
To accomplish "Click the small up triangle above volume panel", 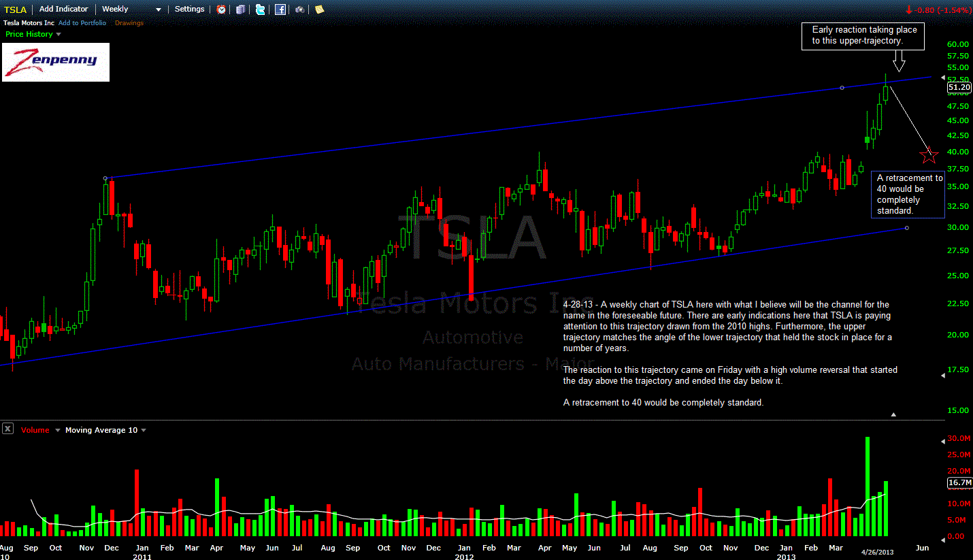I will [x=894, y=414].
